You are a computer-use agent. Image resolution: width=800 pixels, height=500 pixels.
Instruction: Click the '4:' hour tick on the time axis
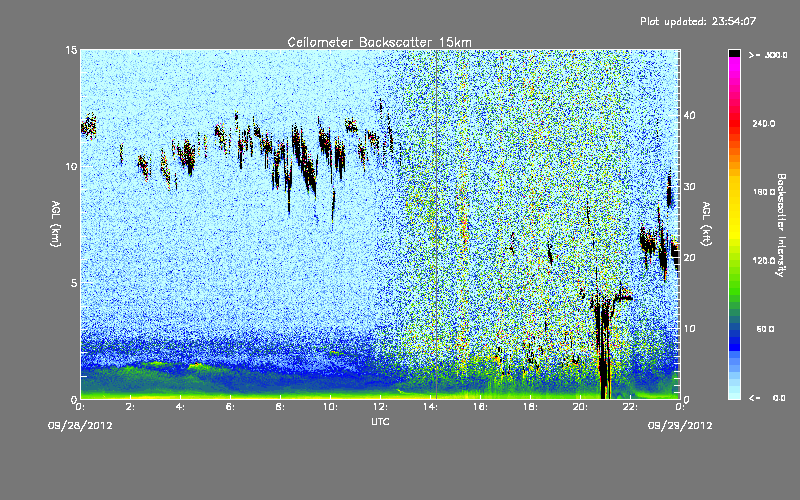coord(180,407)
